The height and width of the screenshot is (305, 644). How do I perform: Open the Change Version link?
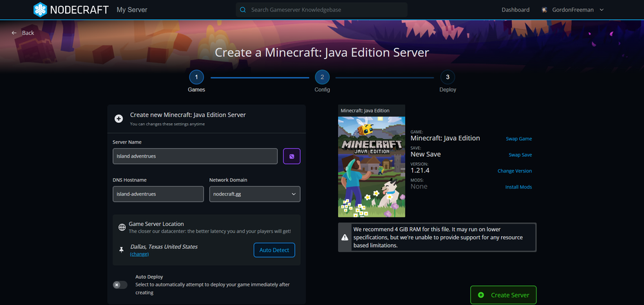[515, 171]
